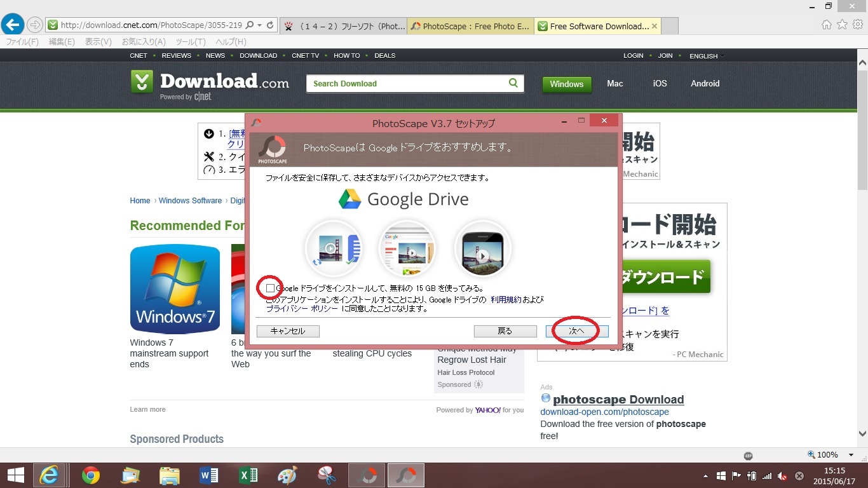The height and width of the screenshot is (488, 868).
Task: Open the IE favorites star icon
Action: click(x=842, y=25)
